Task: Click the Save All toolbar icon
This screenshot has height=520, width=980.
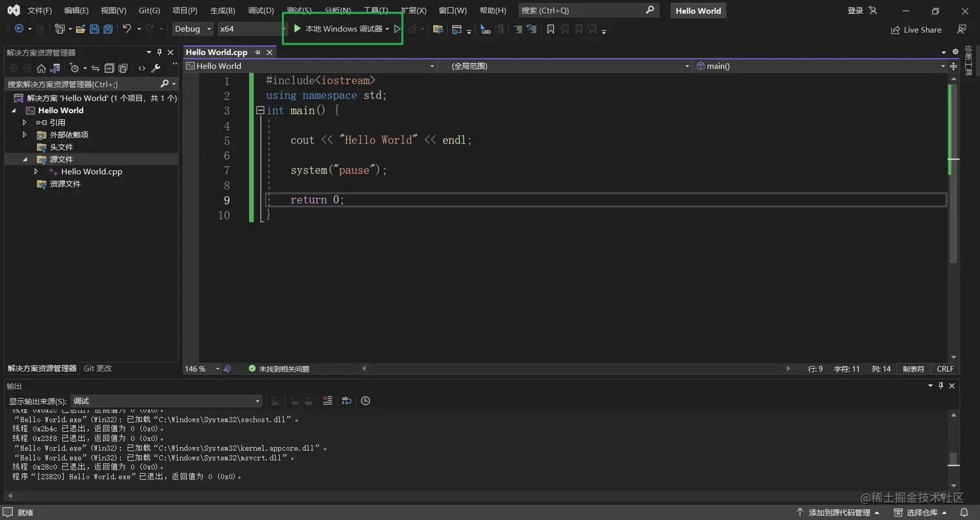Action: 108,29
